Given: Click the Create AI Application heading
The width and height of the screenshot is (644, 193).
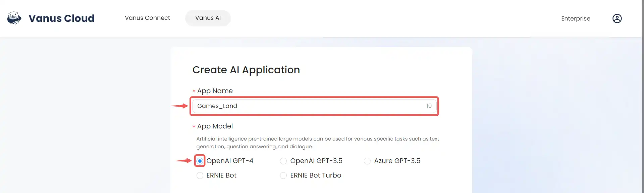Looking at the screenshot, I should 246,70.
